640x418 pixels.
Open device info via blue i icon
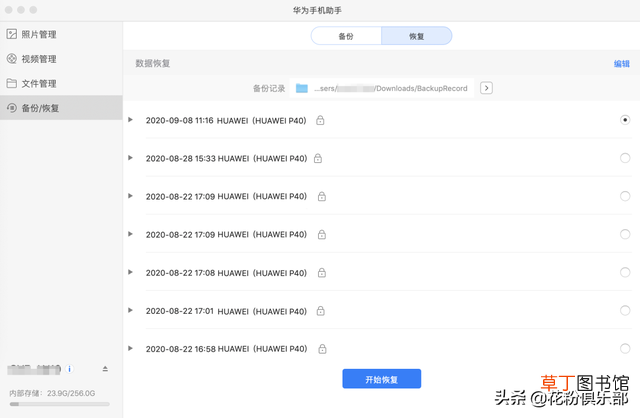69,369
